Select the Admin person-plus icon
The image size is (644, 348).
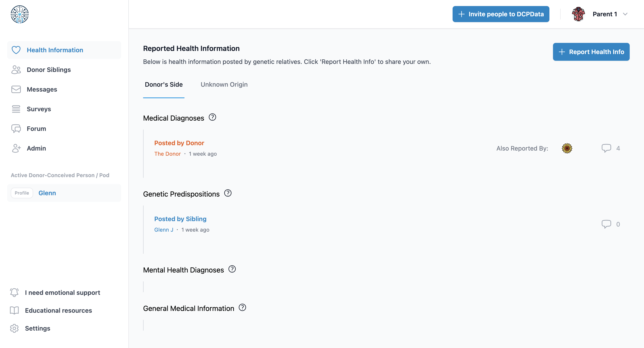16,148
